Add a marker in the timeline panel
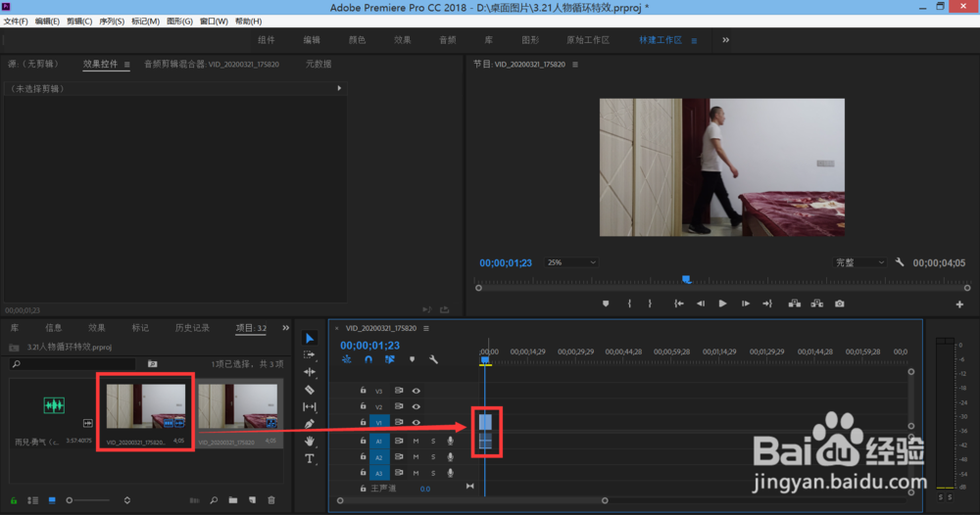 tap(412, 359)
